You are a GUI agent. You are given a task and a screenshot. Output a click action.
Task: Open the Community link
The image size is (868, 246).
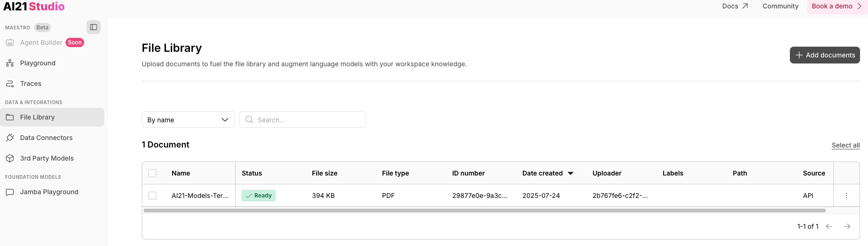pos(780,6)
